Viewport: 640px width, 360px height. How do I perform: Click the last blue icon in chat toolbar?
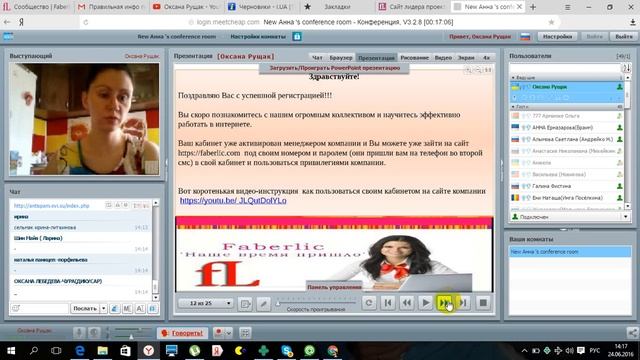point(153,309)
